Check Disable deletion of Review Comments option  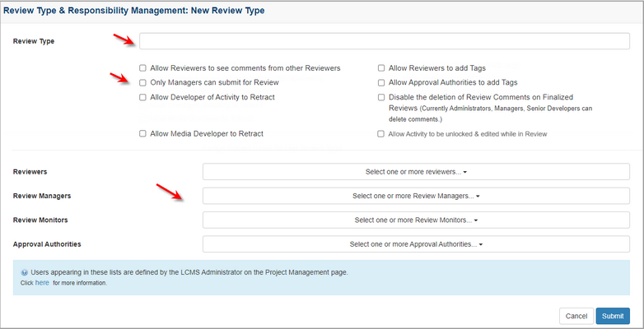(x=381, y=98)
